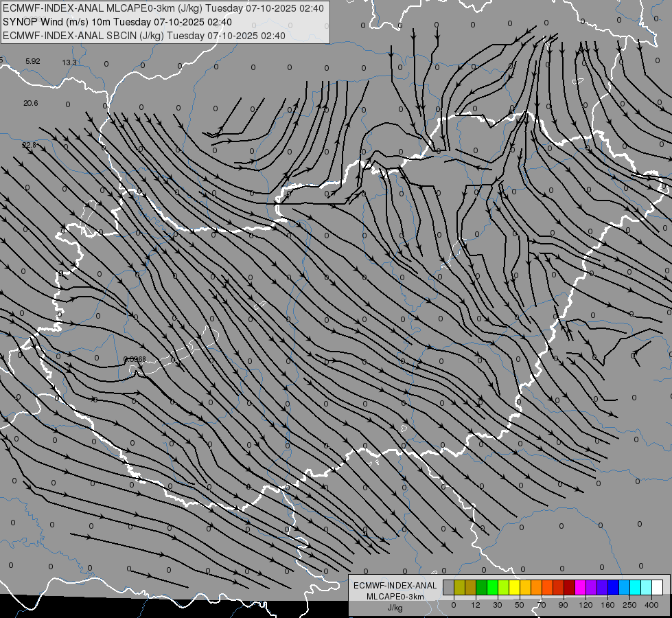Select the bright green legend swatch

pos(492,587)
